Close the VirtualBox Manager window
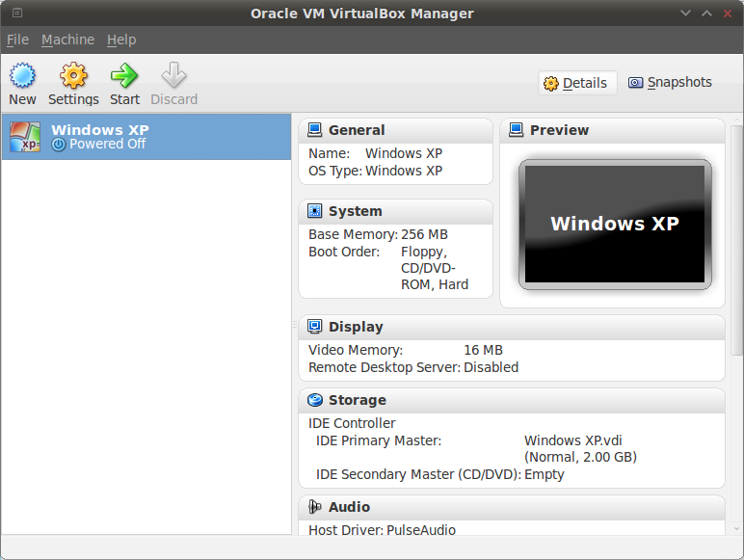Image resolution: width=744 pixels, height=560 pixels. tap(728, 13)
